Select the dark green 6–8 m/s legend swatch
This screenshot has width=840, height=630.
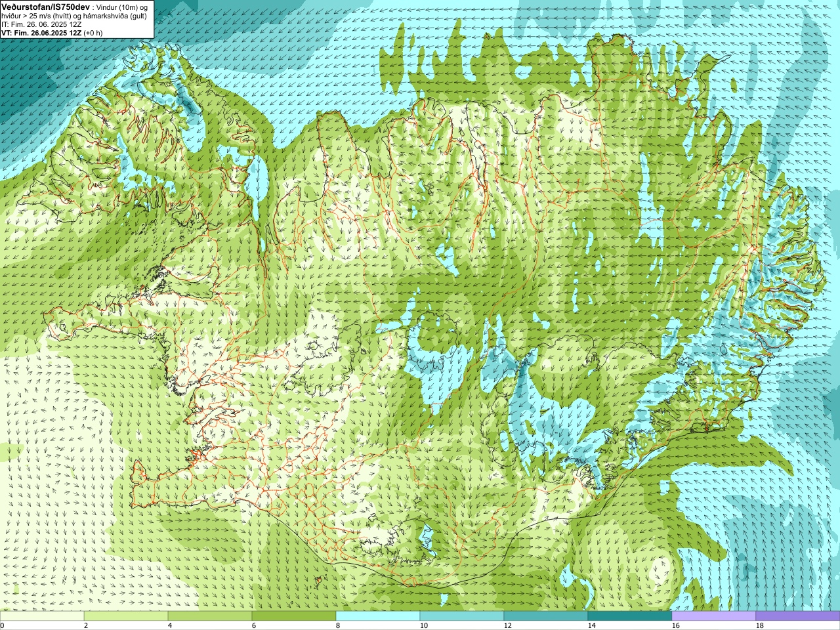(x=294, y=616)
